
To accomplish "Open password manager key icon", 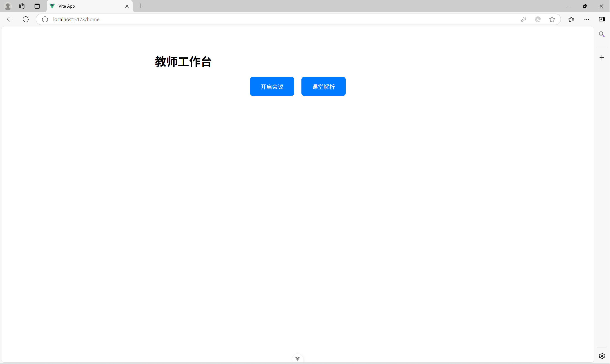I will point(523,19).
